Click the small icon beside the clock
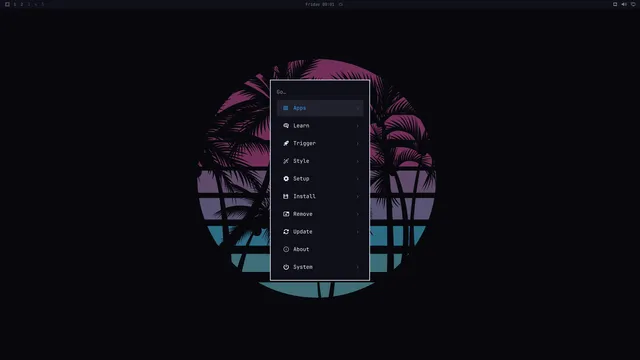This screenshot has width=640, height=360. [341, 4]
